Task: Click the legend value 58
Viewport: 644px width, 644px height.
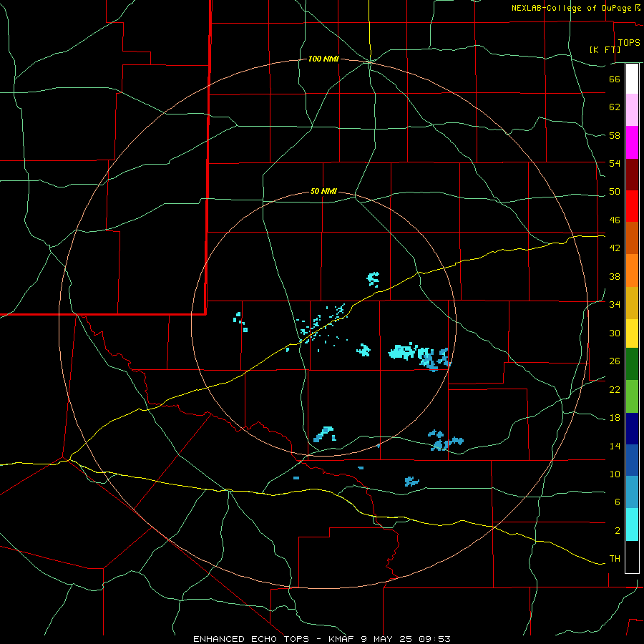Action: pyautogui.click(x=615, y=135)
